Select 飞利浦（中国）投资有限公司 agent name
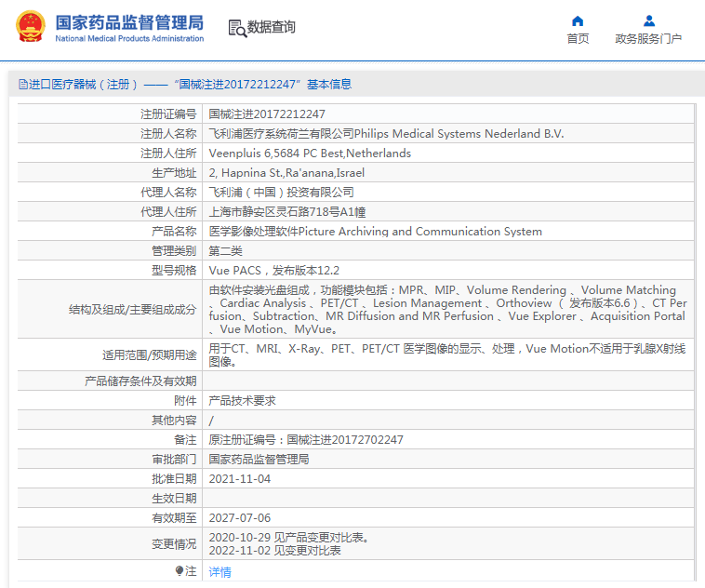Image resolution: width=705 pixels, height=588 pixels. (282, 193)
